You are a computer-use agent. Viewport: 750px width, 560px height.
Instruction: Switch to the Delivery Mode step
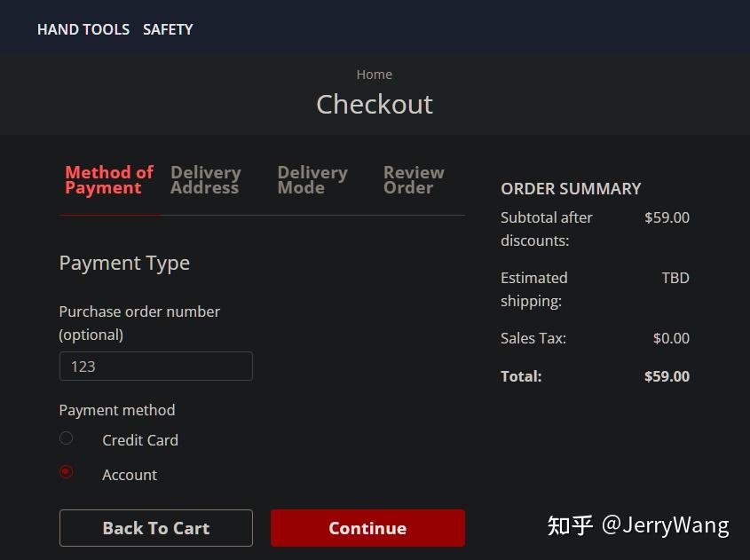pyautogui.click(x=312, y=180)
